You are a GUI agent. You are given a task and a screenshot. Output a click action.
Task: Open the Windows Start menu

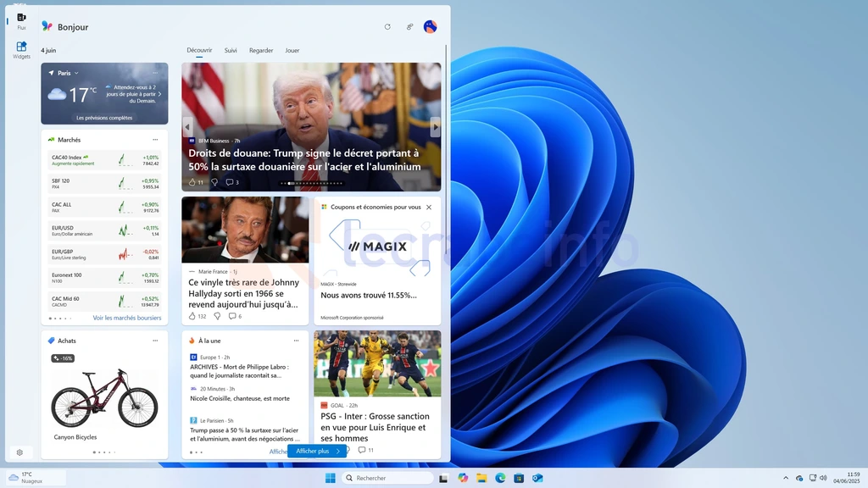coord(331,478)
